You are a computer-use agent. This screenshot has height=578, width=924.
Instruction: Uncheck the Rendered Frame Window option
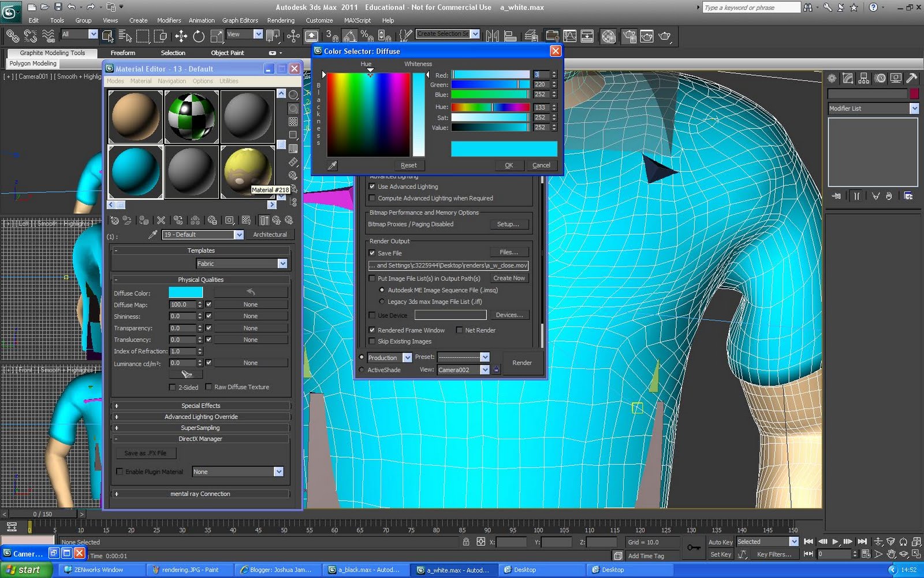tap(372, 330)
